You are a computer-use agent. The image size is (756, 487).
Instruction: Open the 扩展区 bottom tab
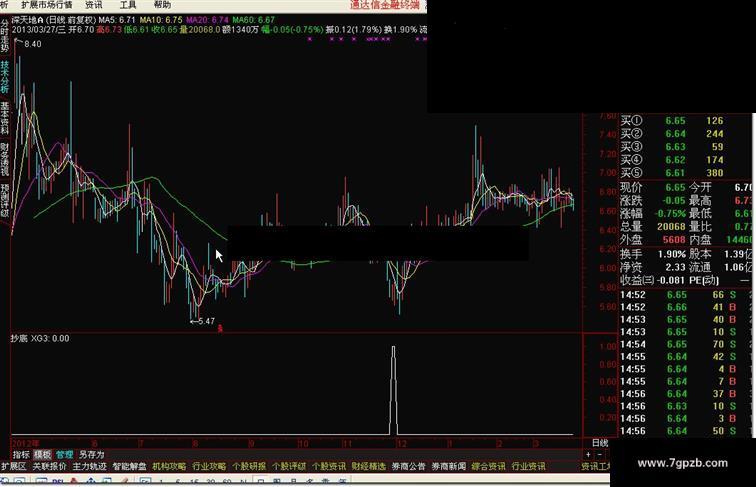[x=14, y=466]
